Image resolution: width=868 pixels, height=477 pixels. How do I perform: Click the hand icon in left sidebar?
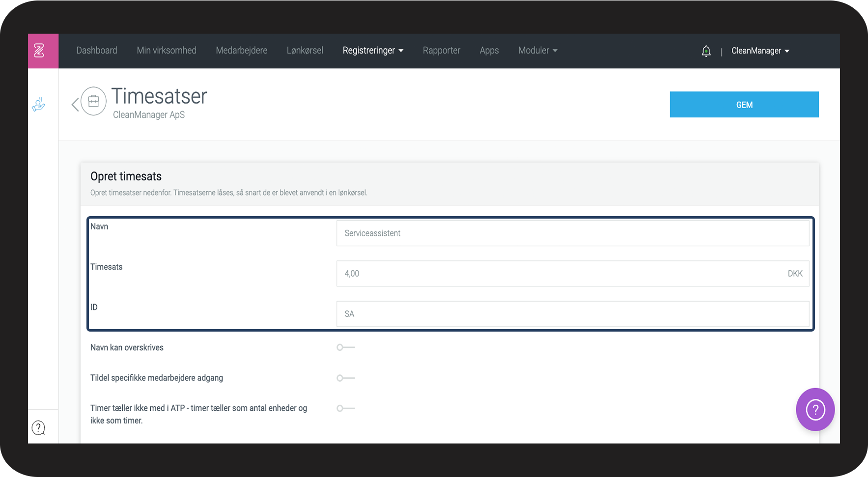click(39, 104)
